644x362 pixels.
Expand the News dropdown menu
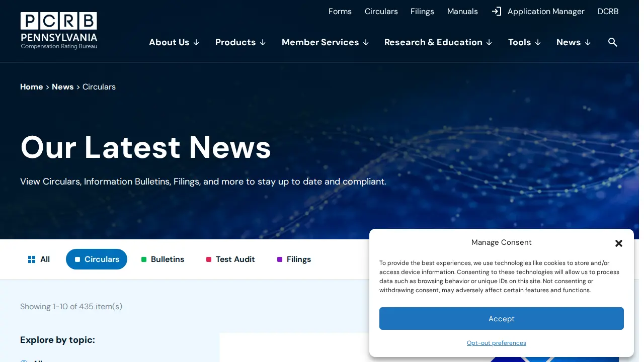[x=574, y=42]
